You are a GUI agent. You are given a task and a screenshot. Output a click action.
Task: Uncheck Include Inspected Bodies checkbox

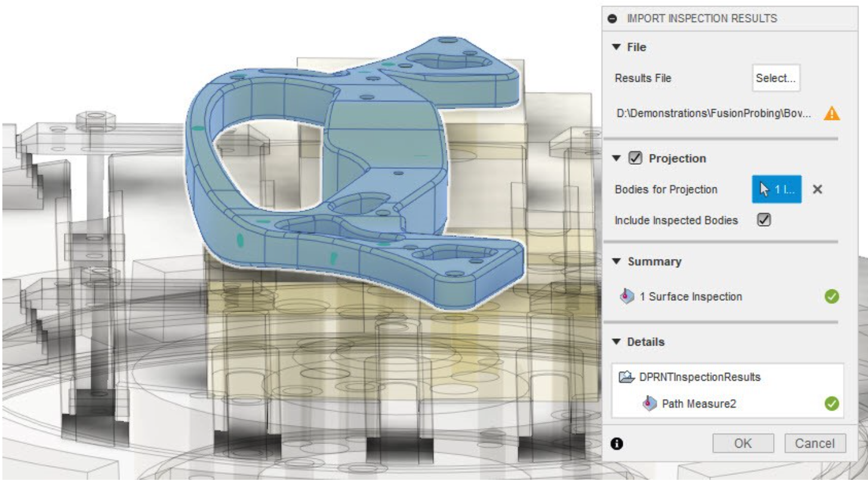click(x=764, y=220)
